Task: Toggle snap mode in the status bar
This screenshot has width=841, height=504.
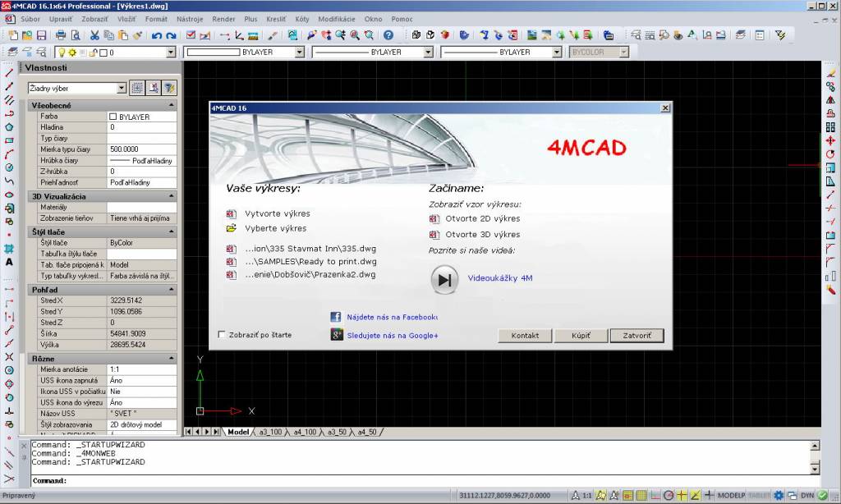Action: [x=627, y=496]
